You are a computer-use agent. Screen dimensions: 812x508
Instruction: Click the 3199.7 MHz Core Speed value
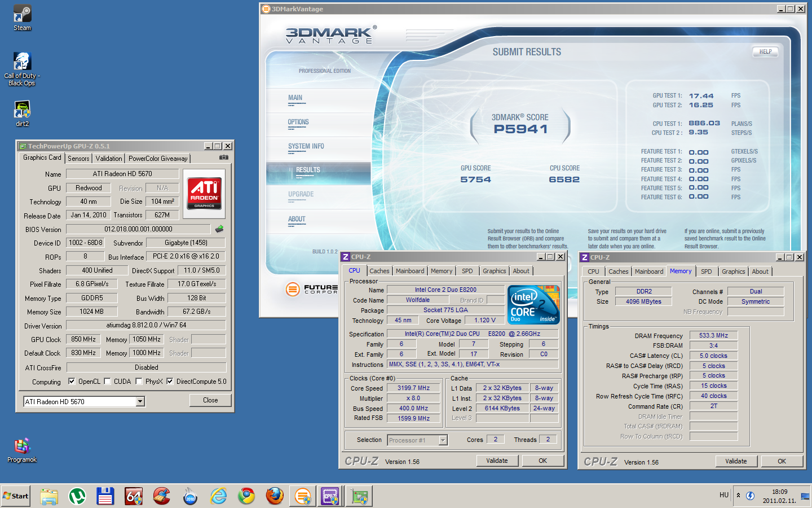pos(413,388)
